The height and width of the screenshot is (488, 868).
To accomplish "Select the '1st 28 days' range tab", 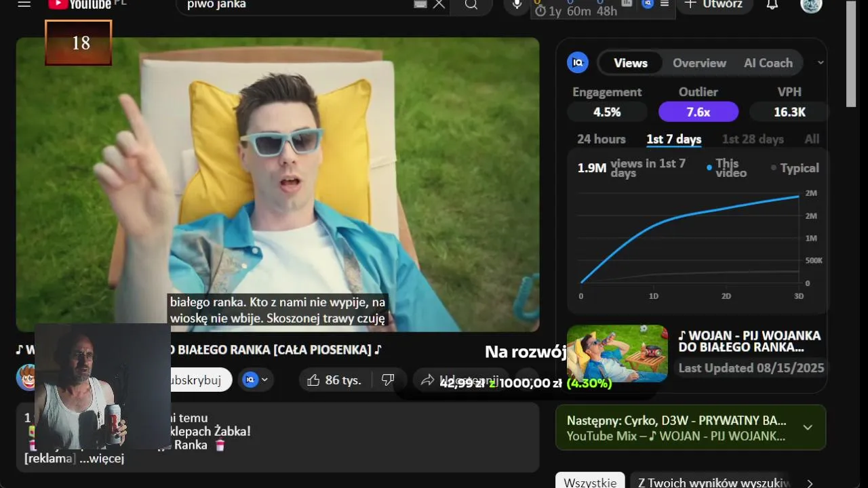I will click(753, 139).
